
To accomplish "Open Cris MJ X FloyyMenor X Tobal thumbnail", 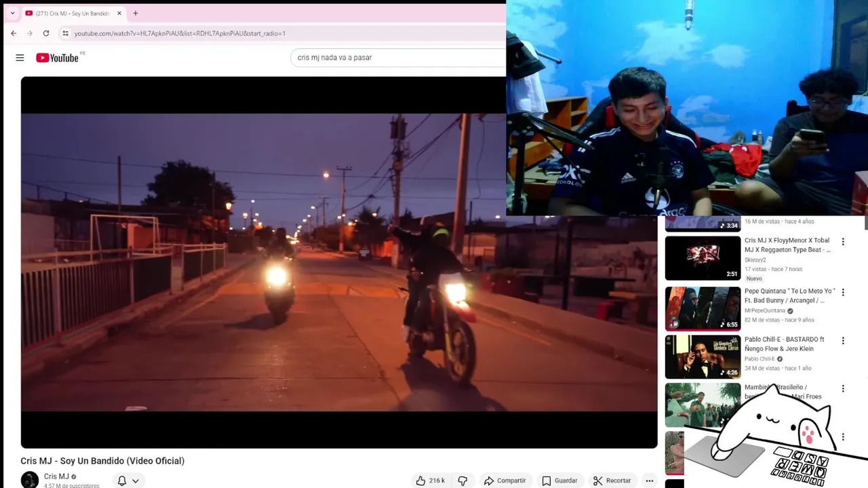I will [x=703, y=258].
